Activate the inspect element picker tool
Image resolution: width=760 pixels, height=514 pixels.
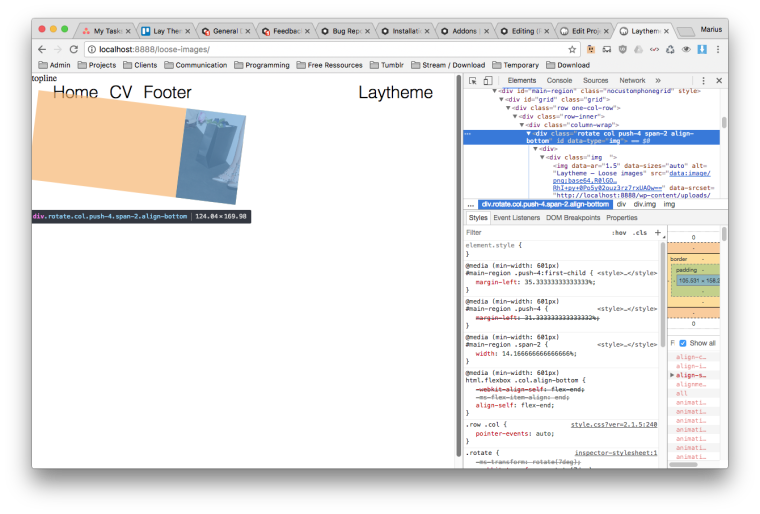472,80
